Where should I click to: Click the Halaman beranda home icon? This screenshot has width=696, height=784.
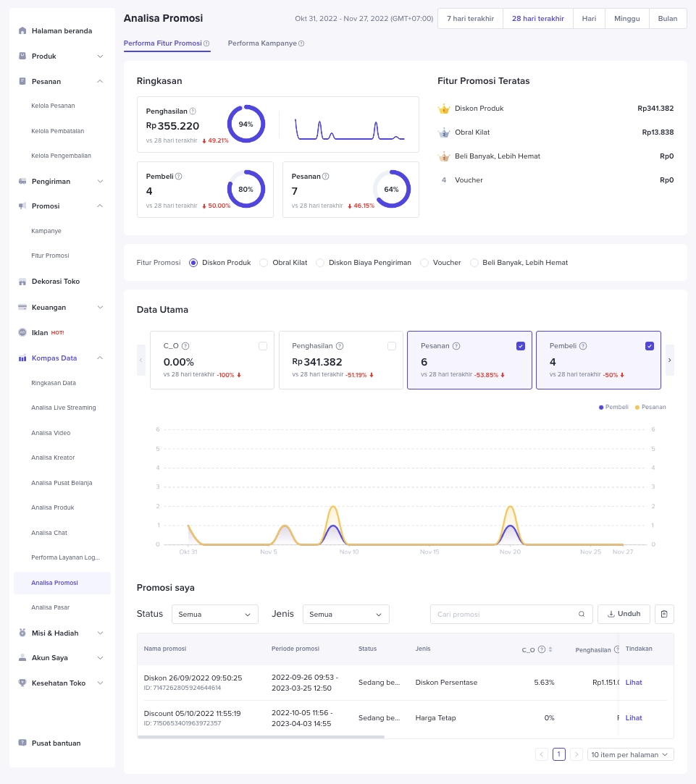22,31
